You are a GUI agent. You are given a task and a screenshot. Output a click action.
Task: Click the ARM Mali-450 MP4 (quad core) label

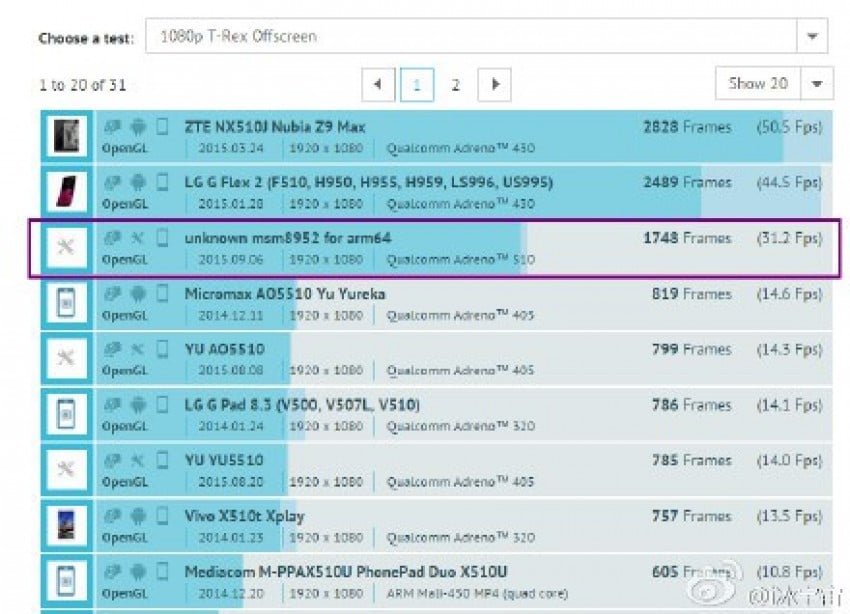477,594
